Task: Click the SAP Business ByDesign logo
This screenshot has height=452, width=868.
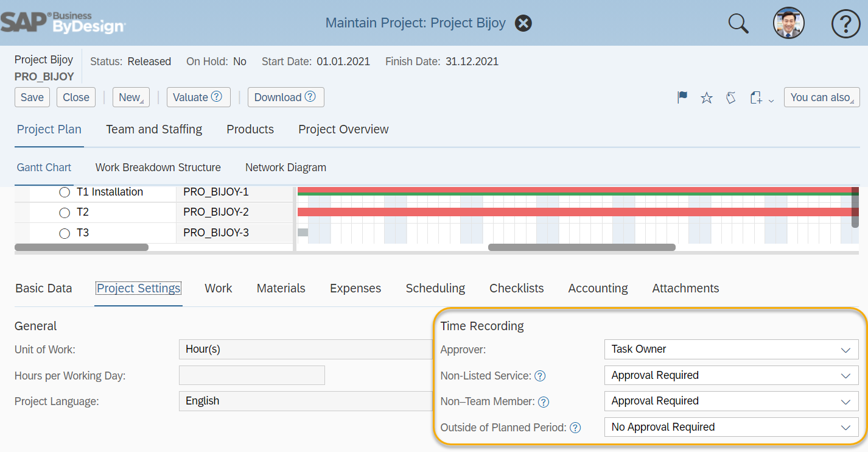Action: pos(63,23)
